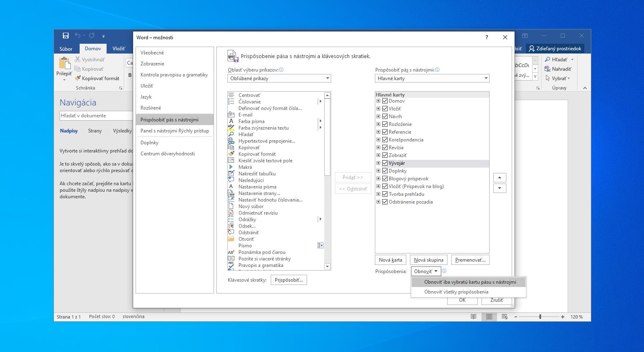Open the Obnoviť dropdown button
The image size is (644, 352).
[x=426, y=271]
